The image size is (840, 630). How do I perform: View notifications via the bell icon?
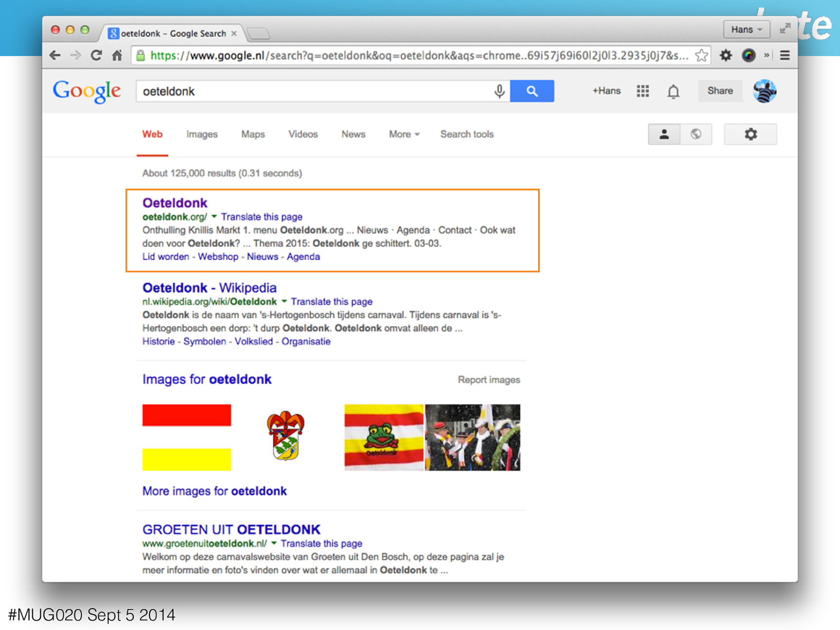673,91
